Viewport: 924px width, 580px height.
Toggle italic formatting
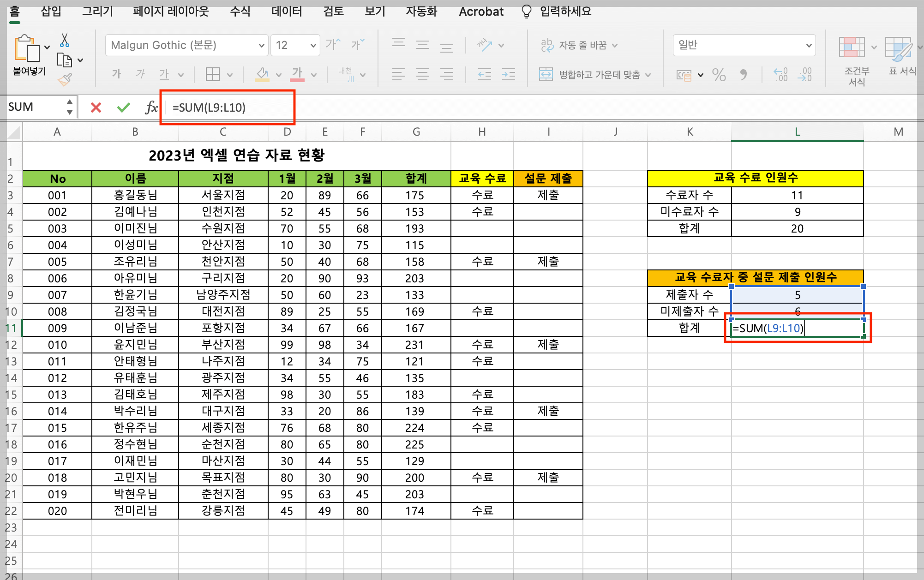(140, 74)
